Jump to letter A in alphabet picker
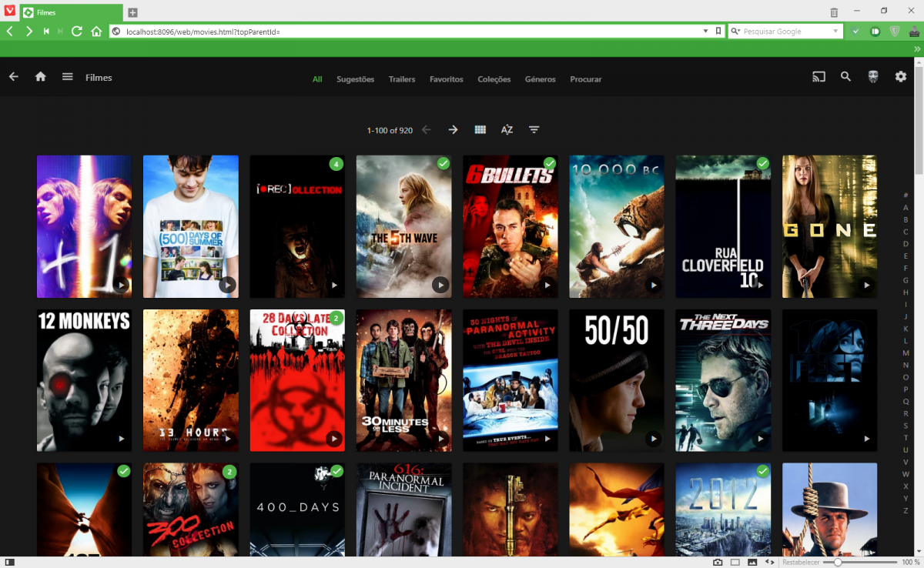924x568 pixels. 906,208
